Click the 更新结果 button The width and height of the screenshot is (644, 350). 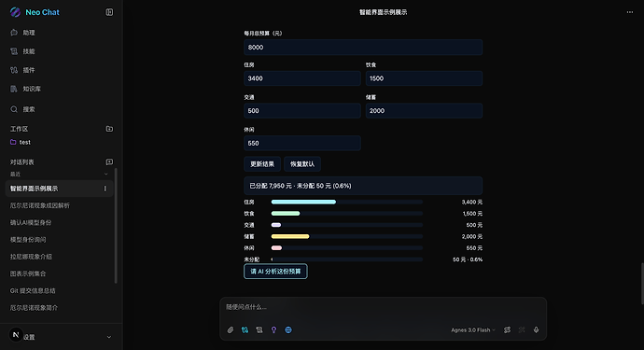(262, 164)
